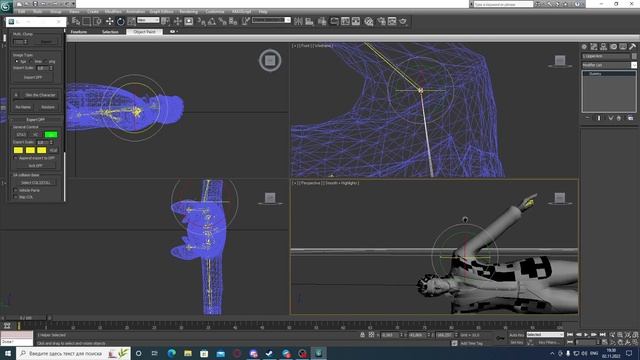
Task: Click the top-left viewport ViewCube
Action: click(x=270, y=60)
